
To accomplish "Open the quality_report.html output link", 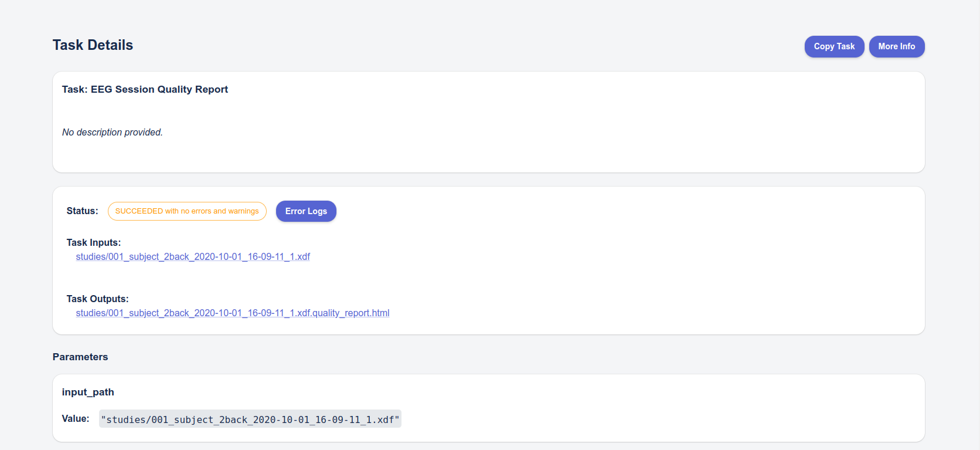I will (x=233, y=313).
